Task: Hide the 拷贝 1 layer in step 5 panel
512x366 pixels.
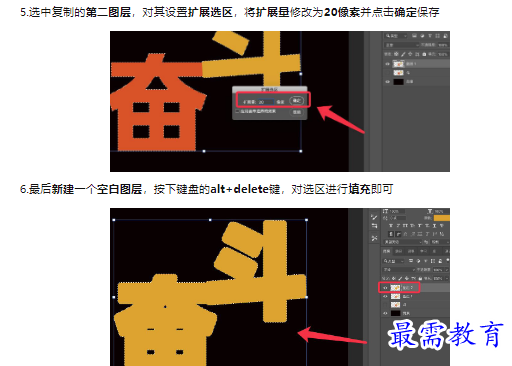Action: (x=387, y=64)
